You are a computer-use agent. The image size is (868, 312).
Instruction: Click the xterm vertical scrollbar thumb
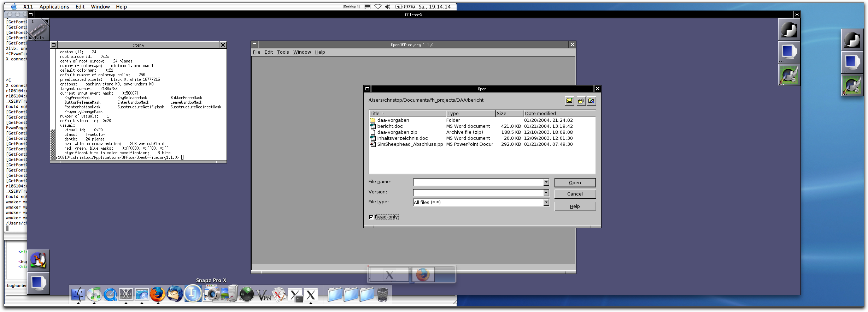tap(53, 145)
